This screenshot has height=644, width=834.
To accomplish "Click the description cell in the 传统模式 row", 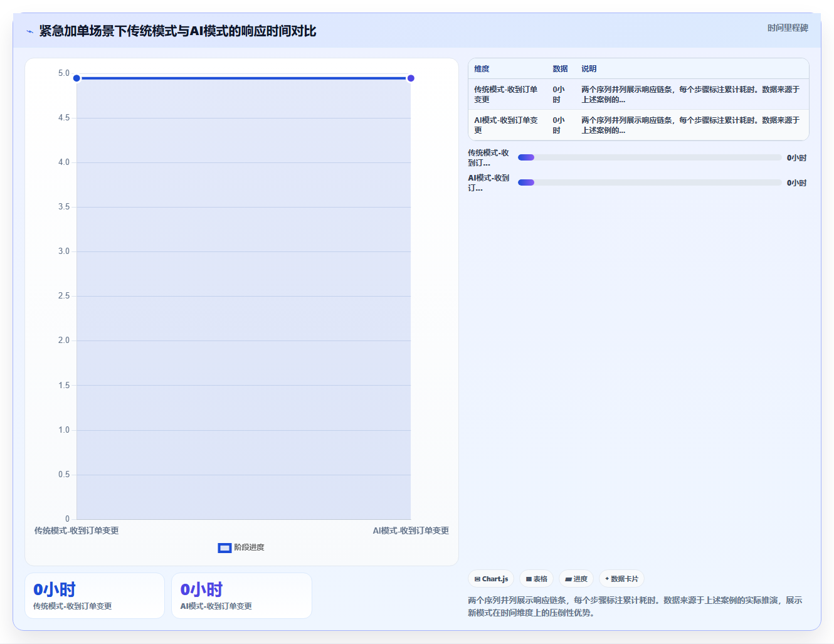I will (x=691, y=95).
